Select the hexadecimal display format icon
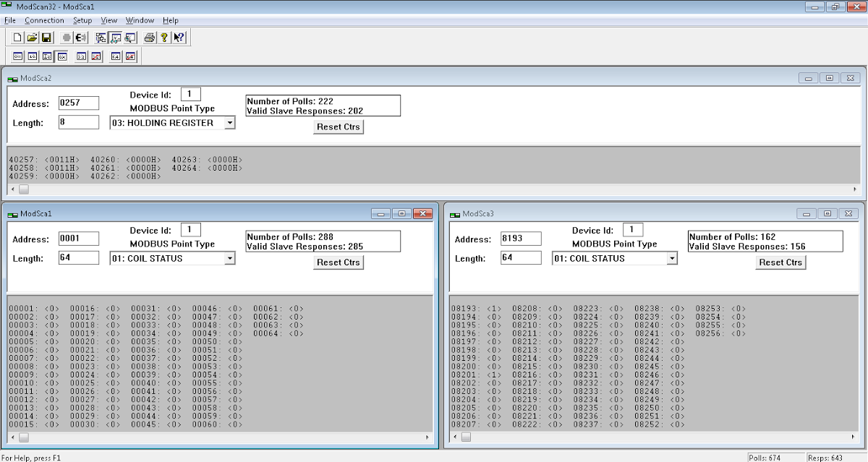Screen dimensions: 868x462 [x=61, y=56]
